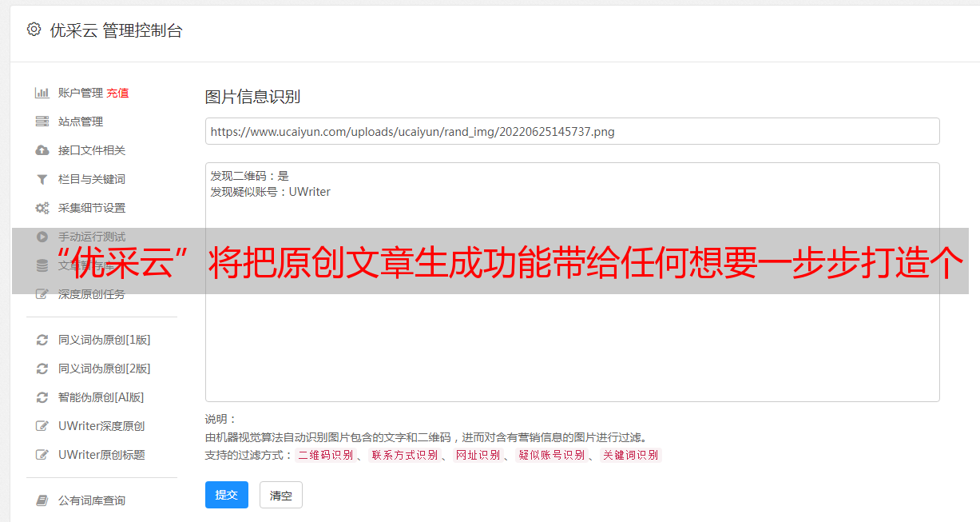This screenshot has width=980, height=522.
Task: Click inside the recognition result text area
Action: [572, 281]
